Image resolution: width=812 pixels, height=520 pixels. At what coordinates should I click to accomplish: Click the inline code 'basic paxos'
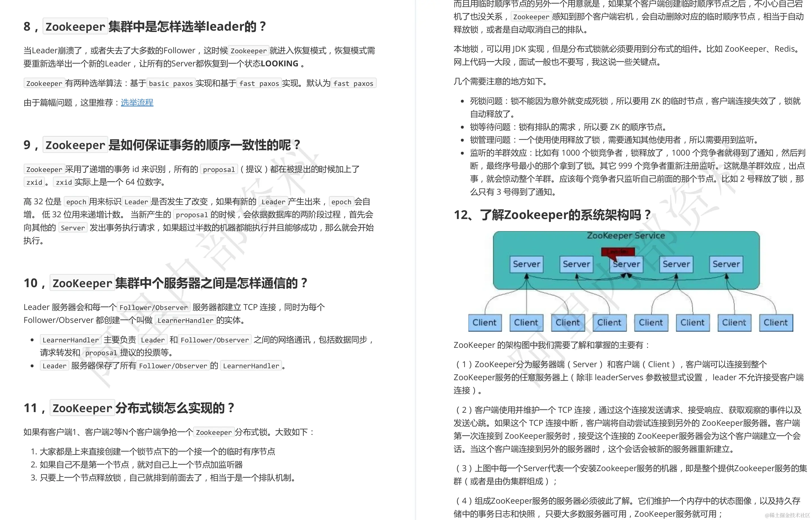(x=171, y=83)
